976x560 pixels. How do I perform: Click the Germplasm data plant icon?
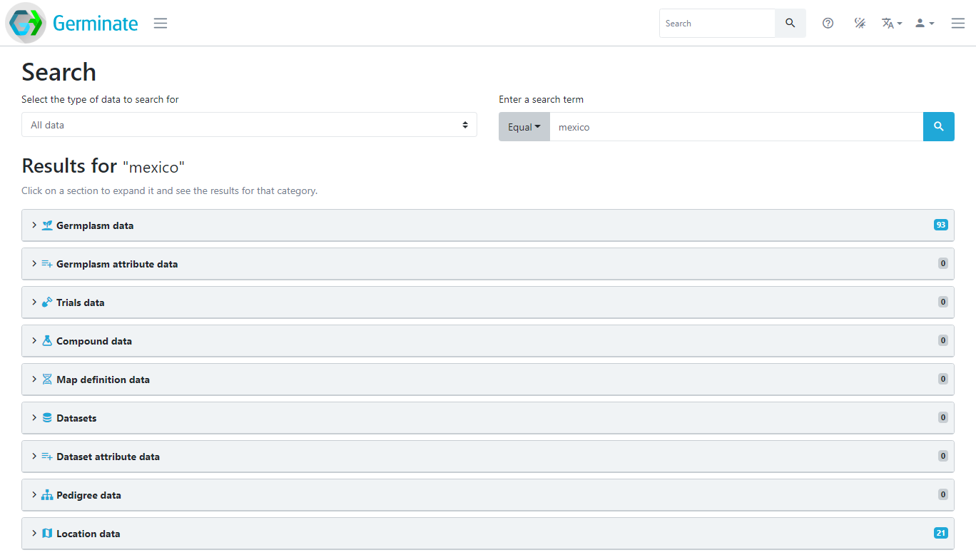tap(46, 225)
